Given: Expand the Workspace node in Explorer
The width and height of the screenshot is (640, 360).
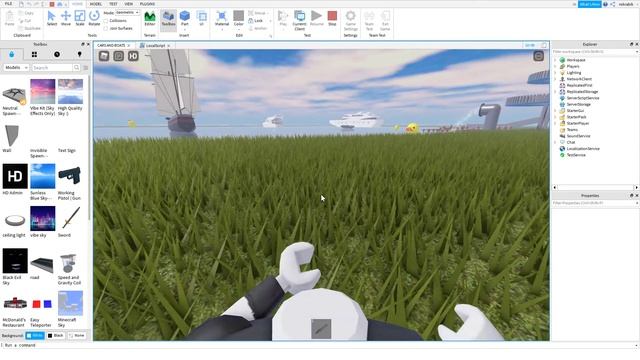Looking at the screenshot, I should tap(555, 60).
